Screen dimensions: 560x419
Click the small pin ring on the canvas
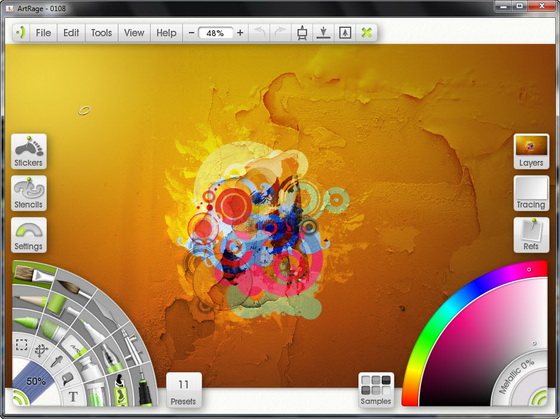coord(85,110)
